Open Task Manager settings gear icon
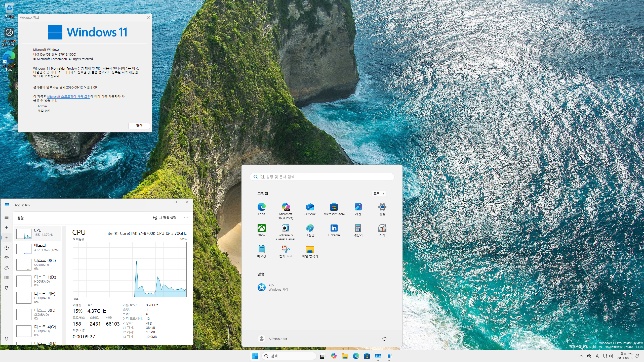 tap(7, 339)
